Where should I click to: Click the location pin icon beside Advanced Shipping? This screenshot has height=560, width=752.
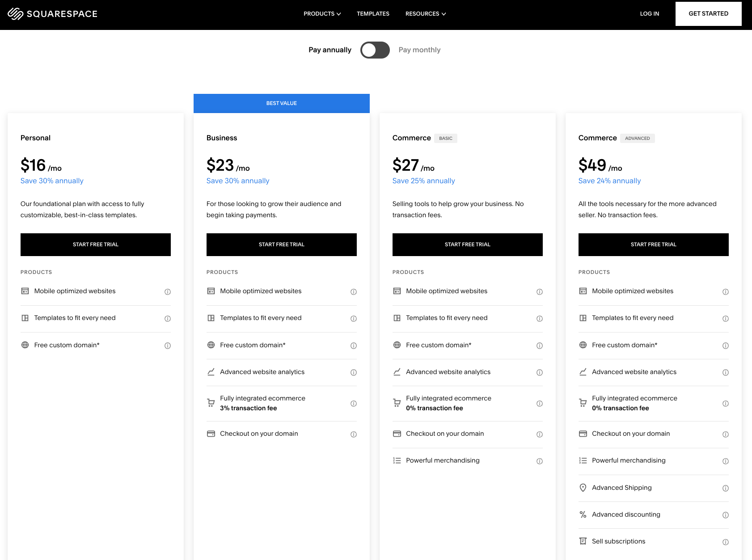[583, 488]
